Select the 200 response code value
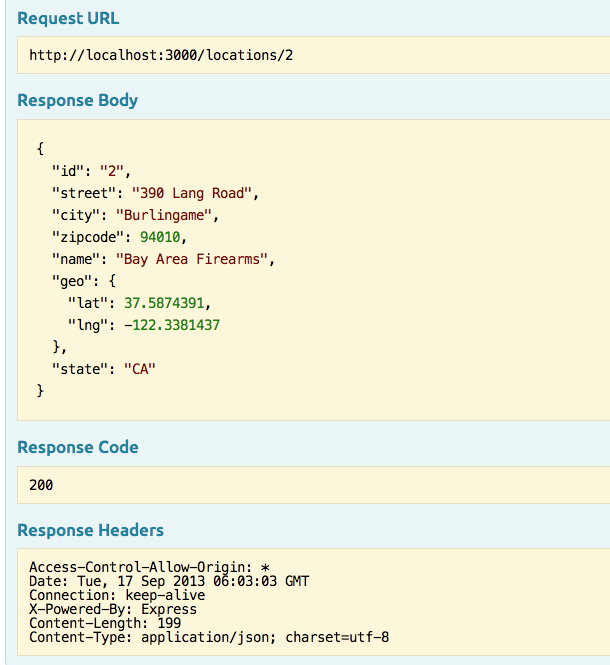 click(41, 485)
